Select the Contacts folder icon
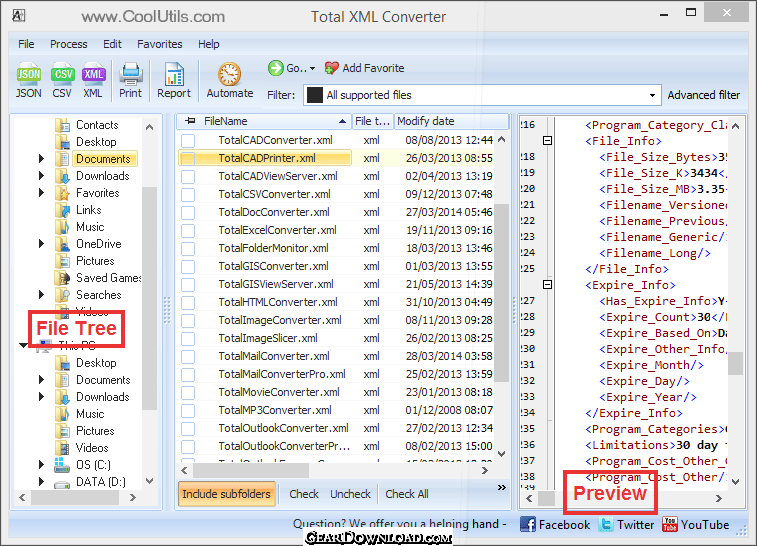Image resolution: width=757 pixels, height=546 pixels. coord(62,125)
